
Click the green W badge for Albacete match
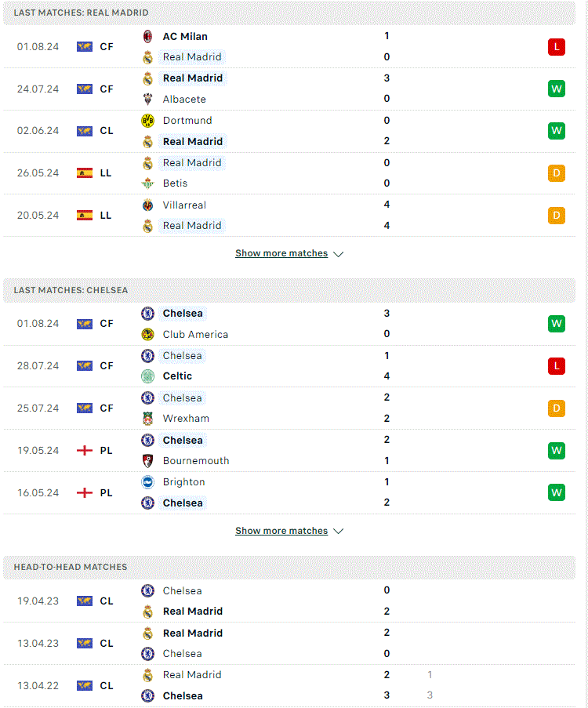tap(557, 89)
